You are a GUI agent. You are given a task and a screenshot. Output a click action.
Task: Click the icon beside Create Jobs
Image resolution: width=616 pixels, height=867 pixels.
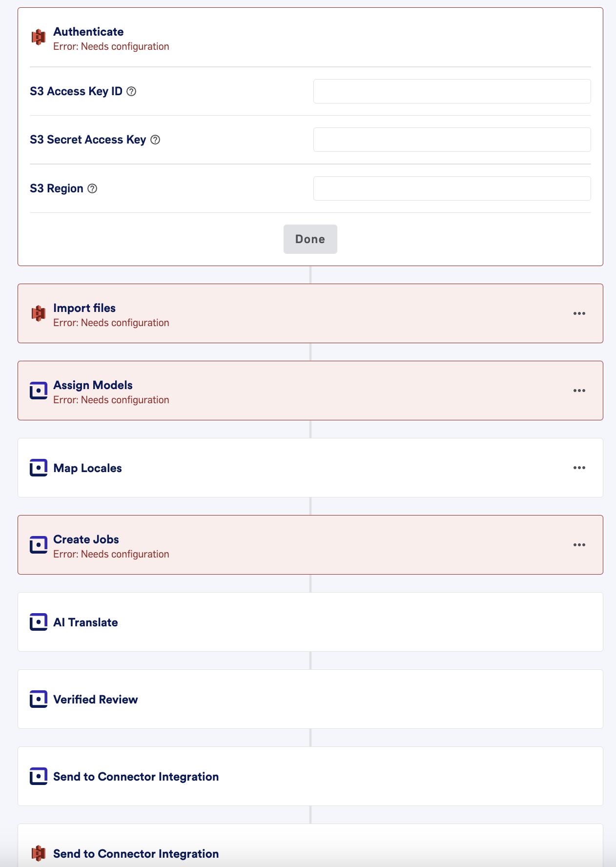pyautogui.click(x=39, y=545)
